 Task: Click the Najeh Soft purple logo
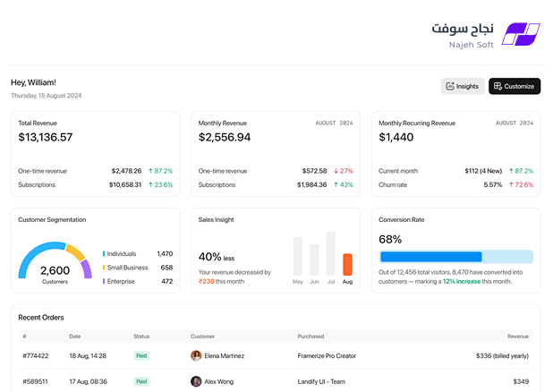(x=521, y=34)
